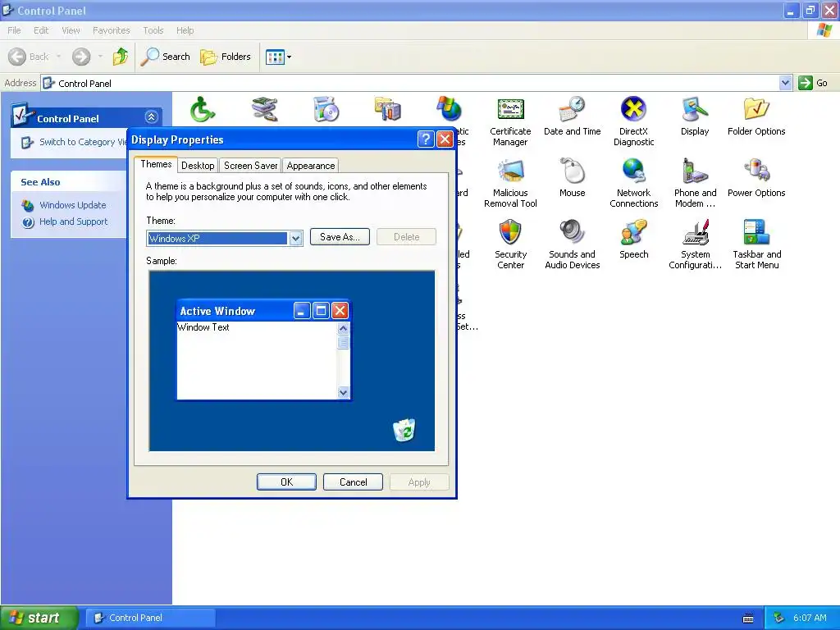Screen dimensions: 840x630
Task: Switch to the Screen Saver tab
Action: 250,166
